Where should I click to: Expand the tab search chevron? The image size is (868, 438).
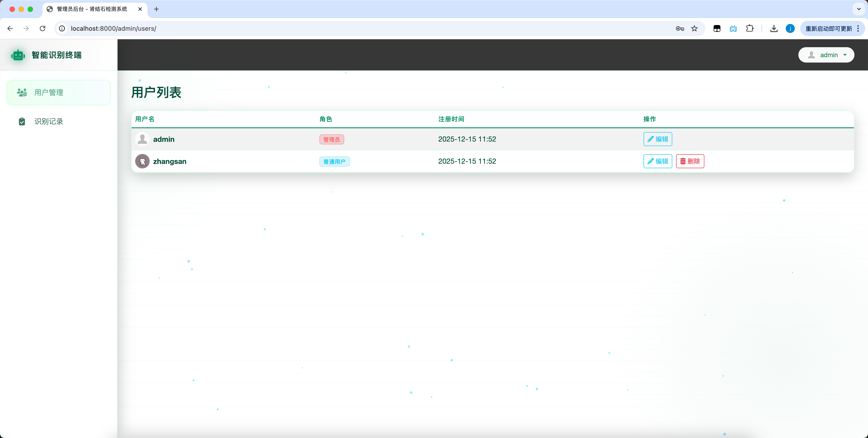(x=859, y=9)
